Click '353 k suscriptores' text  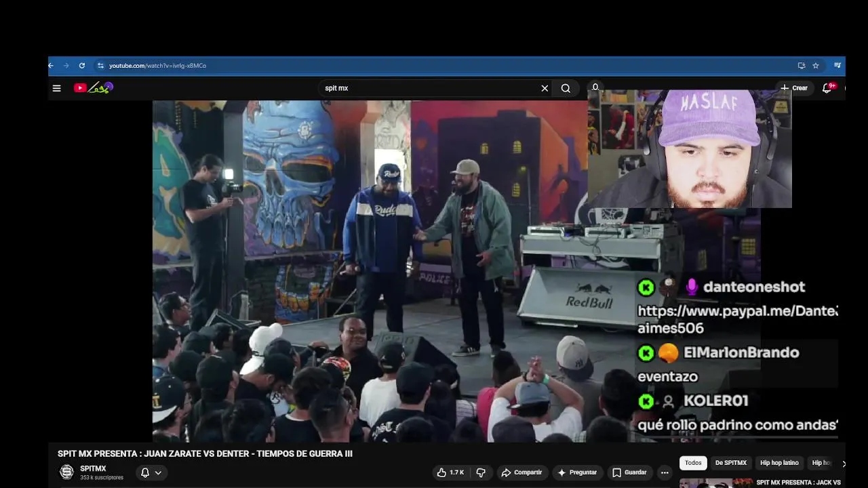pyautogui.click(x=102, y=478)
